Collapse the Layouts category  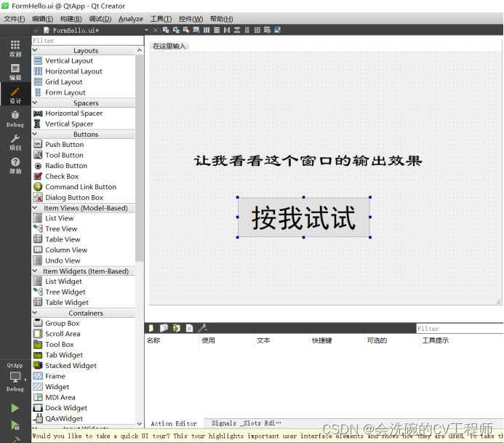pyautogui.click(x=35, y=50)
